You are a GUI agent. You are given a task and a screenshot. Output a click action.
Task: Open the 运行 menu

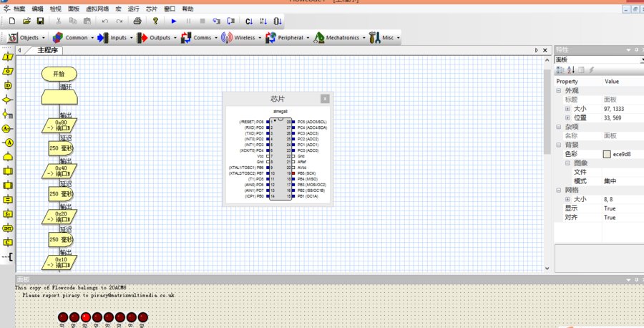(x=134, y=9)
